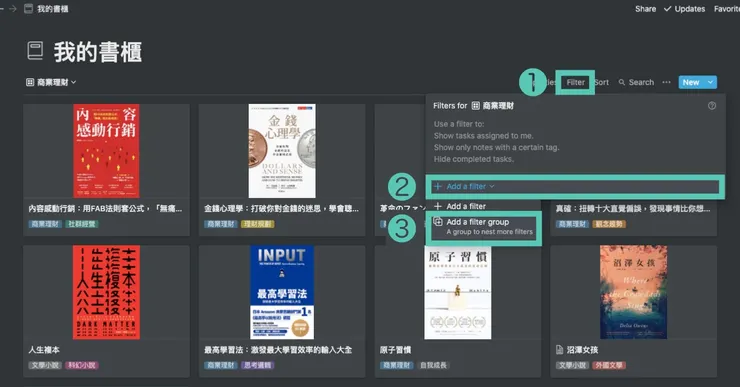This screenshot has width=740, height=387.
Task: Open 我的書櫃 breadcrumb title in top bar
Action: (52, 8)
